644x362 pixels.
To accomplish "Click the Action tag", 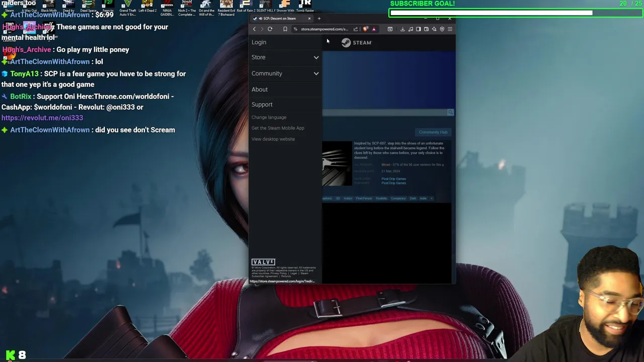I will point(348,199).
